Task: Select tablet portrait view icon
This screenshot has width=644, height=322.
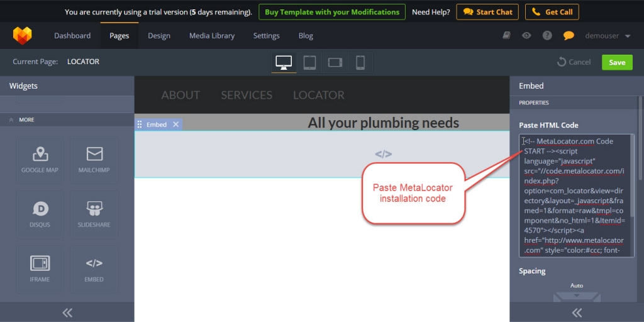Action: [x=309, y=62]
